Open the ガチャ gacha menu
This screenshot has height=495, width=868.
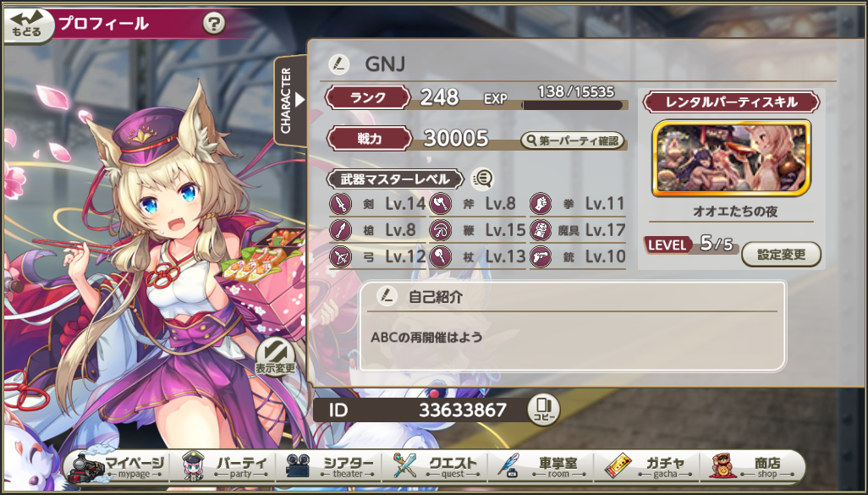pyautogui.click(x=646, y=467)
